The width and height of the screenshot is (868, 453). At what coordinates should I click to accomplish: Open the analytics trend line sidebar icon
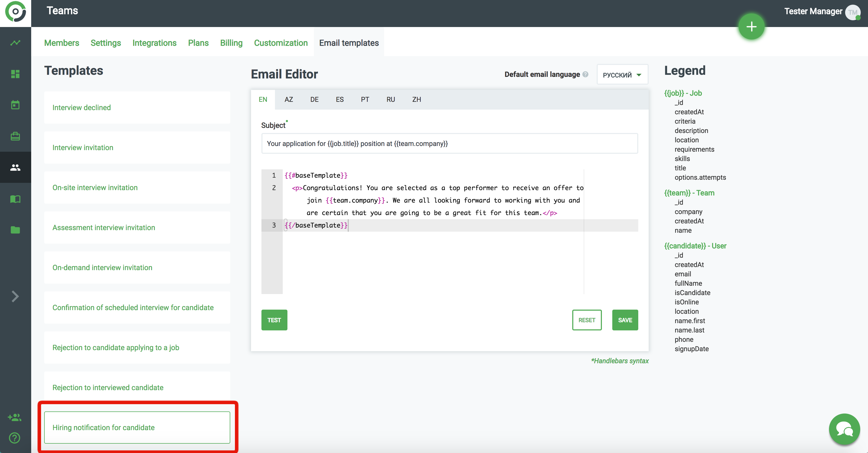15,43
